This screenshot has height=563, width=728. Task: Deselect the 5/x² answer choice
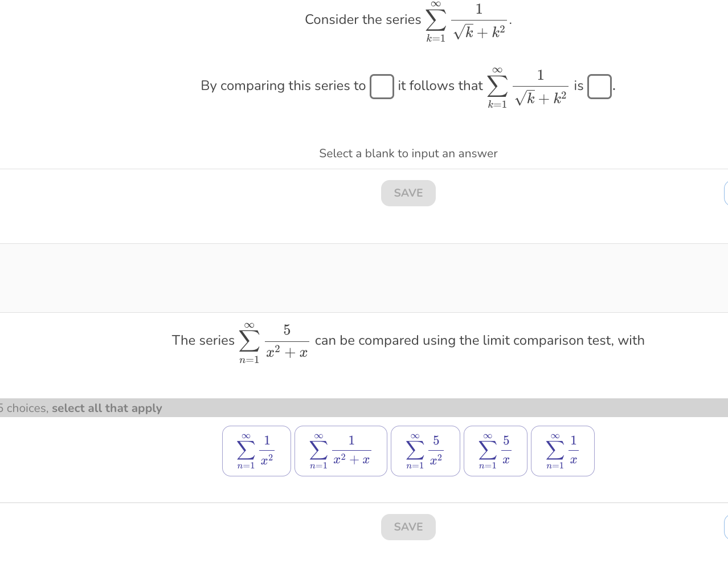coord(426,451)
